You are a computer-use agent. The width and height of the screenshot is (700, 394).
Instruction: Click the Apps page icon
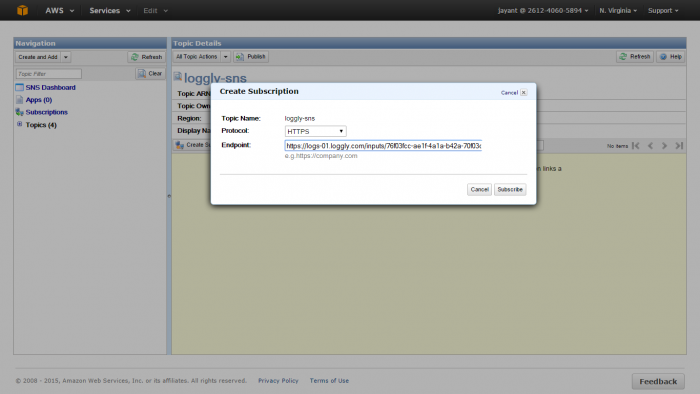coord(20,100)
